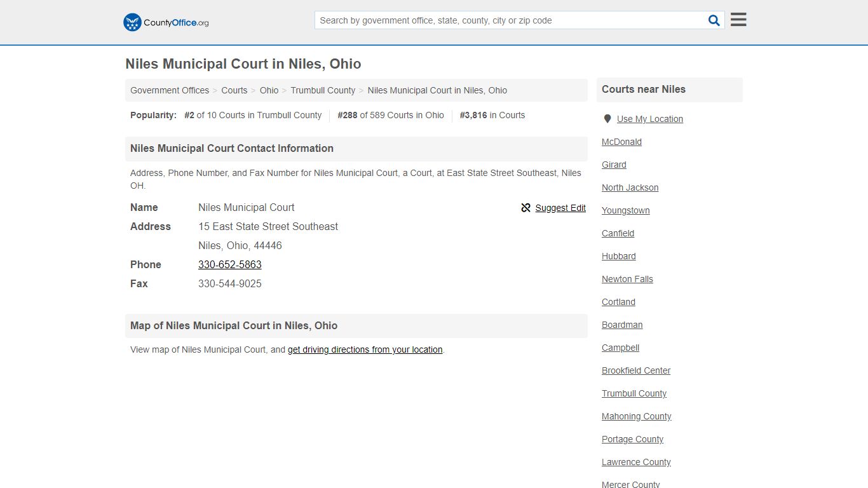This screenshot has height=488, width=868.
Task: Click the Suggest Edit icon
Action: [x=526, y=208]
